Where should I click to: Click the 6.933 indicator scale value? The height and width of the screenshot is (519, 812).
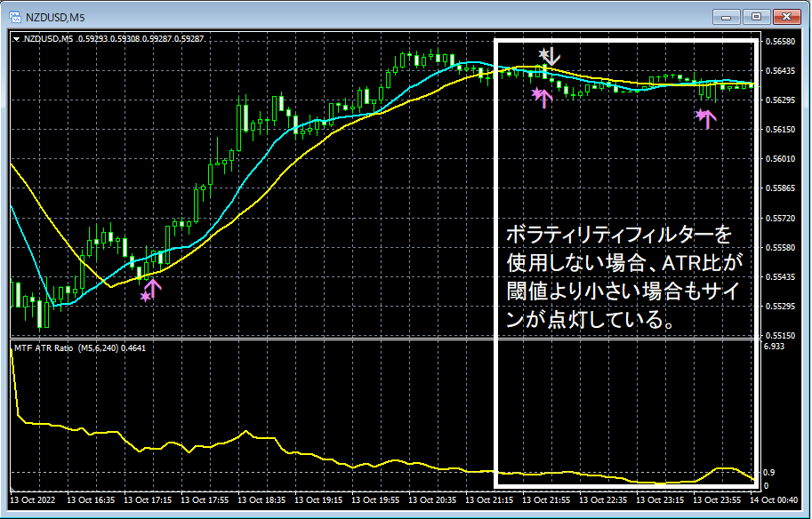click(775, 347)
